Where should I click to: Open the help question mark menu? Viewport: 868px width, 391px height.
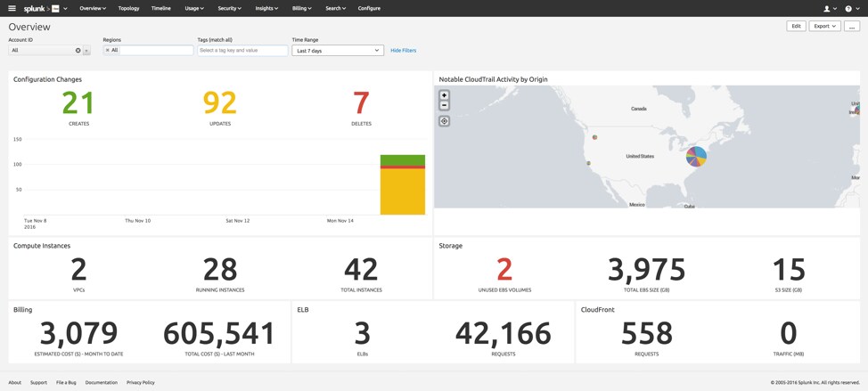point(851,8)
